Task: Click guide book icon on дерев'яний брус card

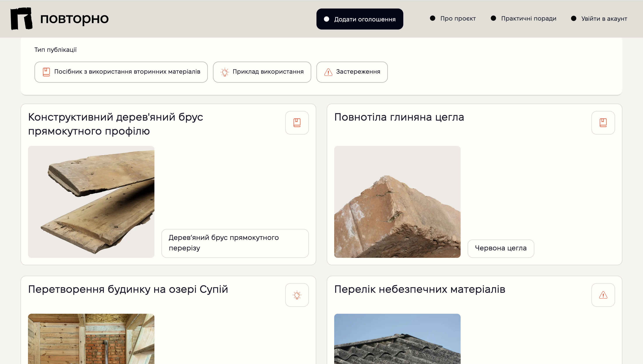Action: [297, 123]
